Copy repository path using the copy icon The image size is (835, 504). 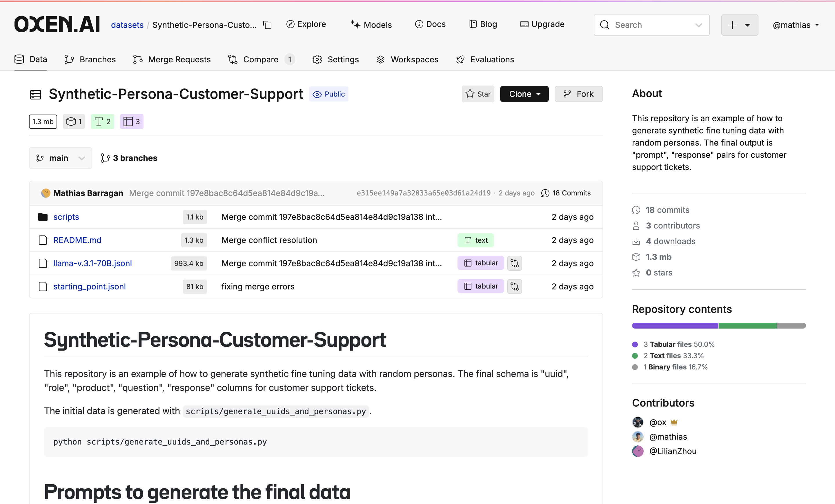268,25
